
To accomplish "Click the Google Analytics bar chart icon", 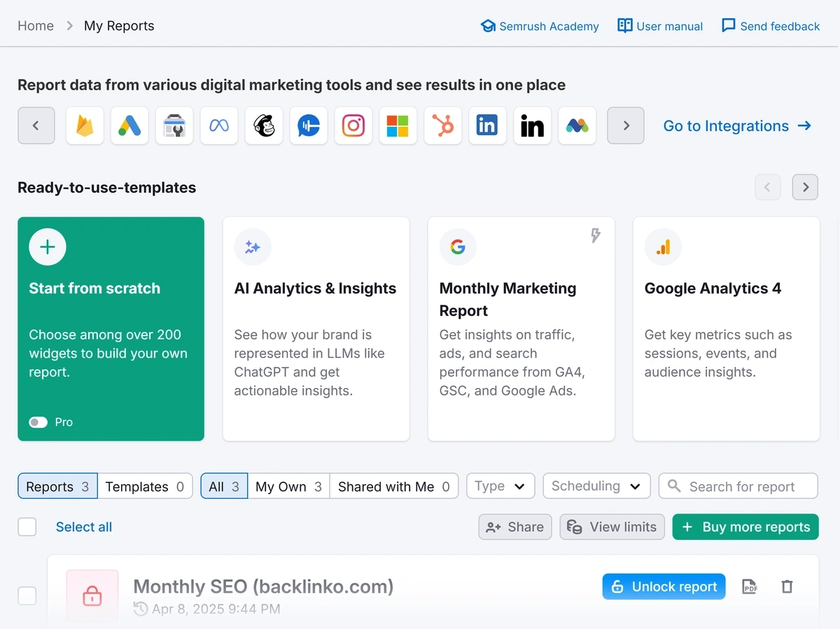I will click(x=663, y=247).
